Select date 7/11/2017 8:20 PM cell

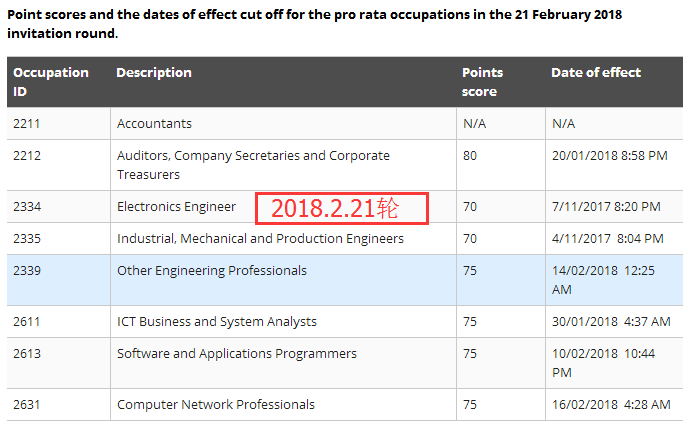(606, 207)
